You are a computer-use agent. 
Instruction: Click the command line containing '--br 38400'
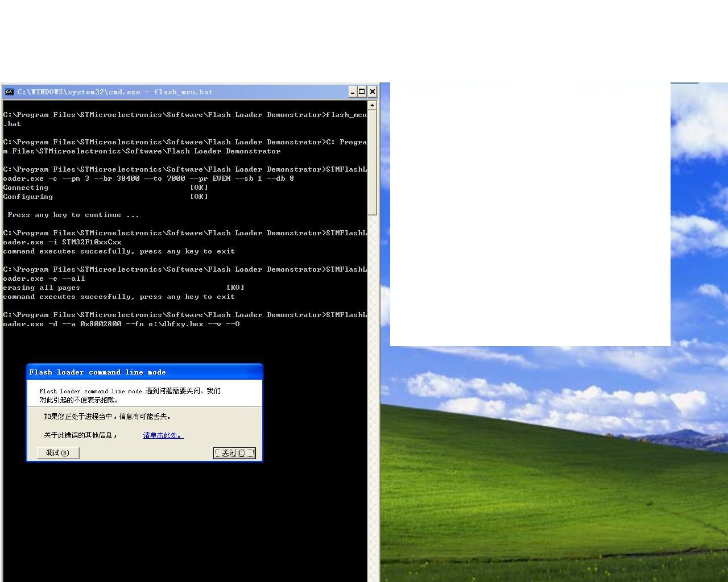(x=148, y=178)
